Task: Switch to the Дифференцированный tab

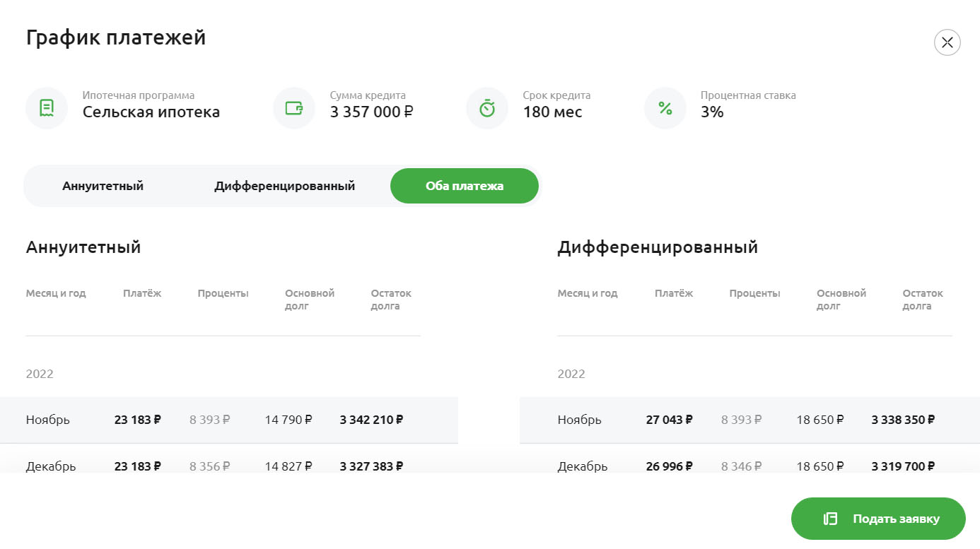Action: point(285,186)
